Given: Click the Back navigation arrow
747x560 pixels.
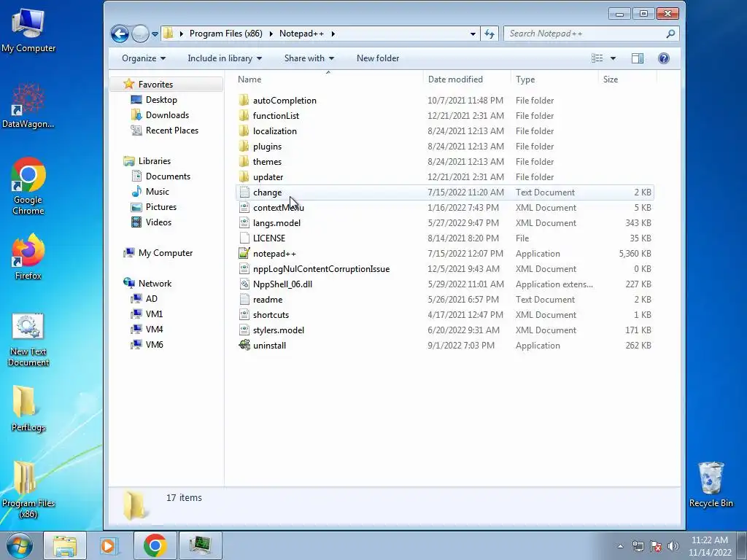Looking at the screenshot, I should tap(120, 34).
